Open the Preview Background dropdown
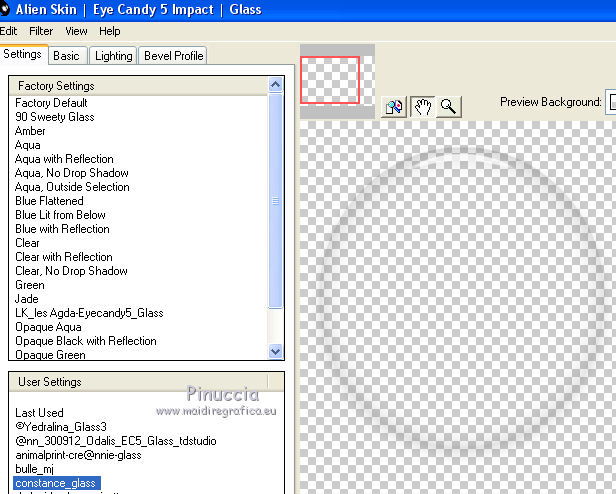Viewport: 616px width, 494px height. point(611,103)
